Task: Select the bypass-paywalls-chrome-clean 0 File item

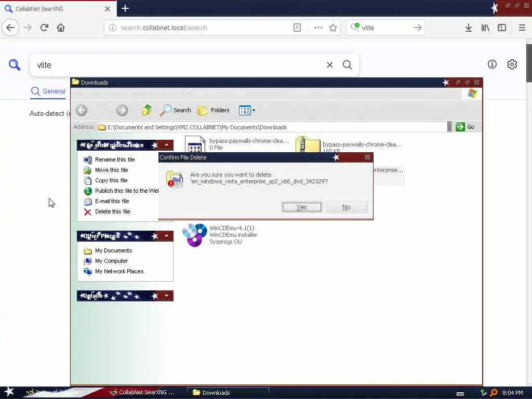Action: tap(237, 144)
